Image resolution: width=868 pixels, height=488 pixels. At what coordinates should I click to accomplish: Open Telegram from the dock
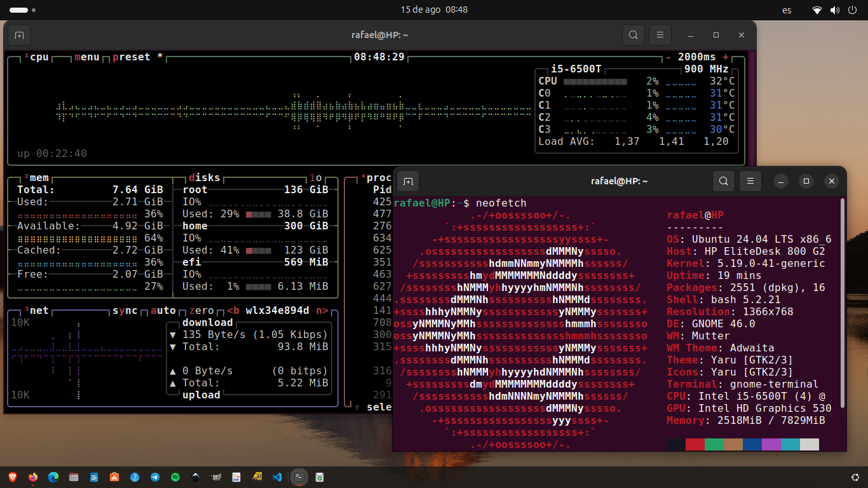point(155,477)
